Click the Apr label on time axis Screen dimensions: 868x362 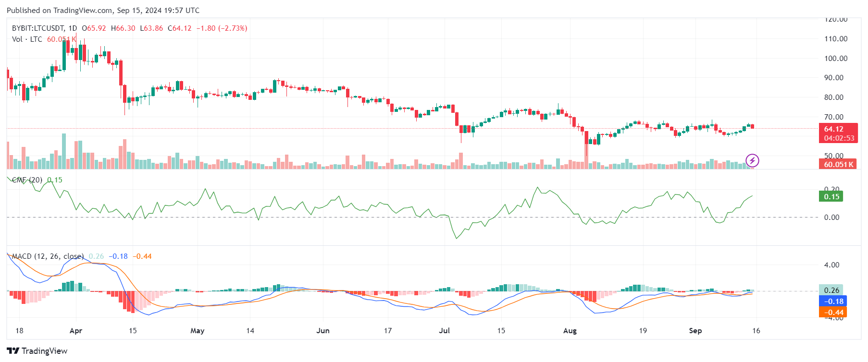click(x=76, y=331)
